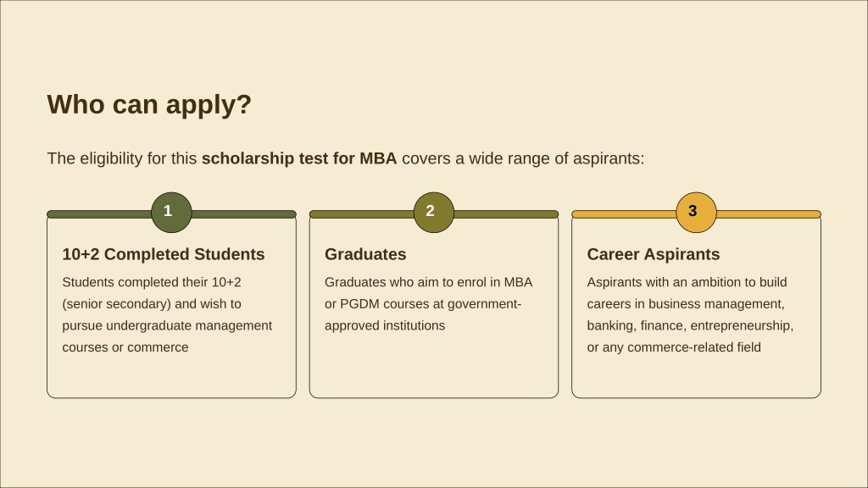Click the dark green bar above card one
The width and height of the screenshot is (868, 488).
click(100, 214)
